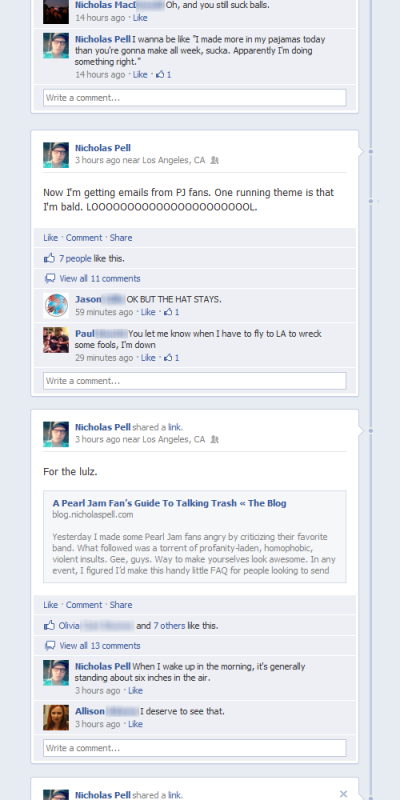Open the 7 others likers list
The width and height of the screenshot is (400, 800).
click(169, 626)
